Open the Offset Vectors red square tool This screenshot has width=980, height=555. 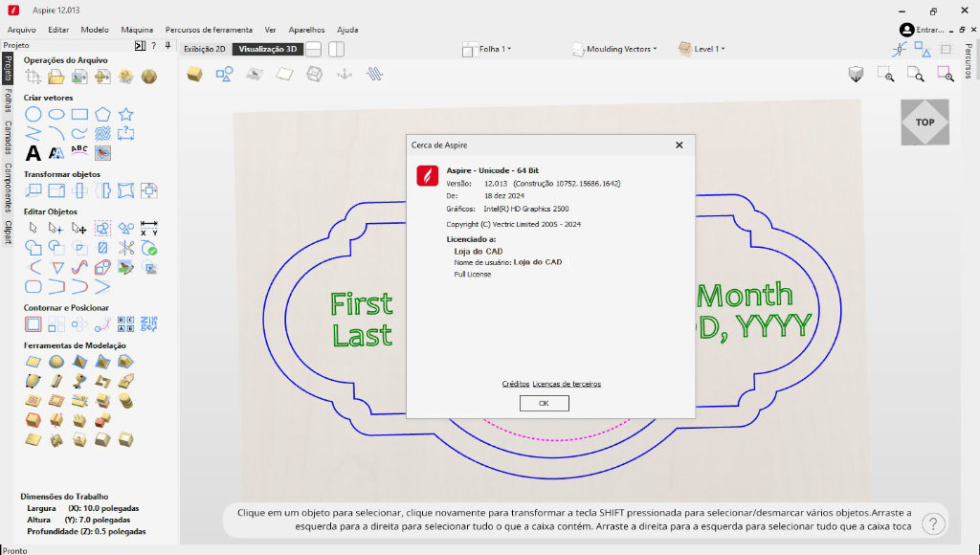[33, 323]
